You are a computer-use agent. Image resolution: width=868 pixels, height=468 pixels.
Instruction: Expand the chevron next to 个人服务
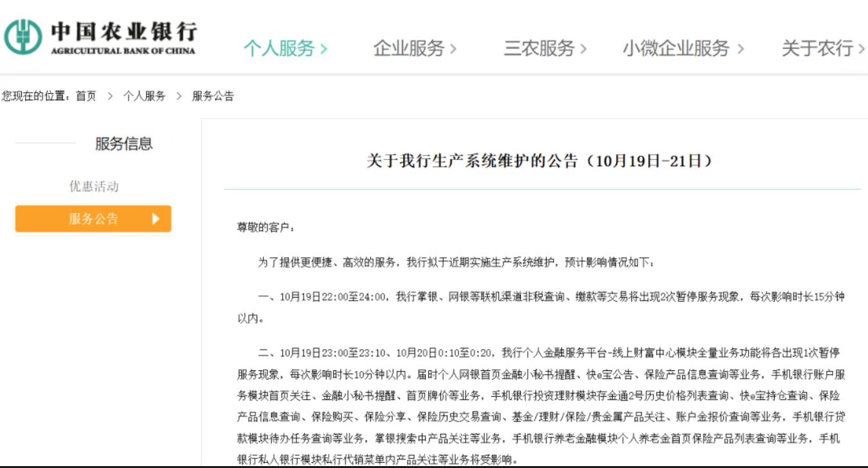[324, 49]
